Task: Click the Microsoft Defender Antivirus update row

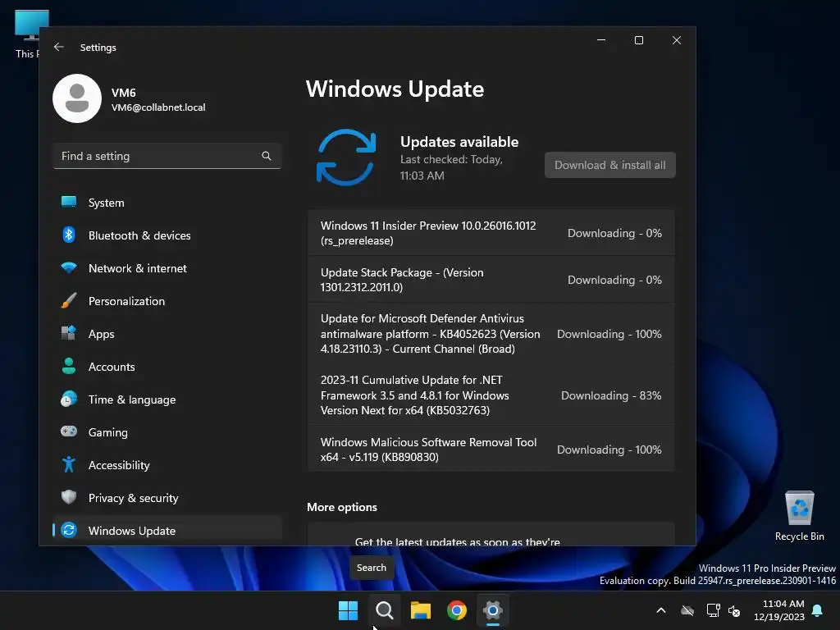Action: [491, 334]
